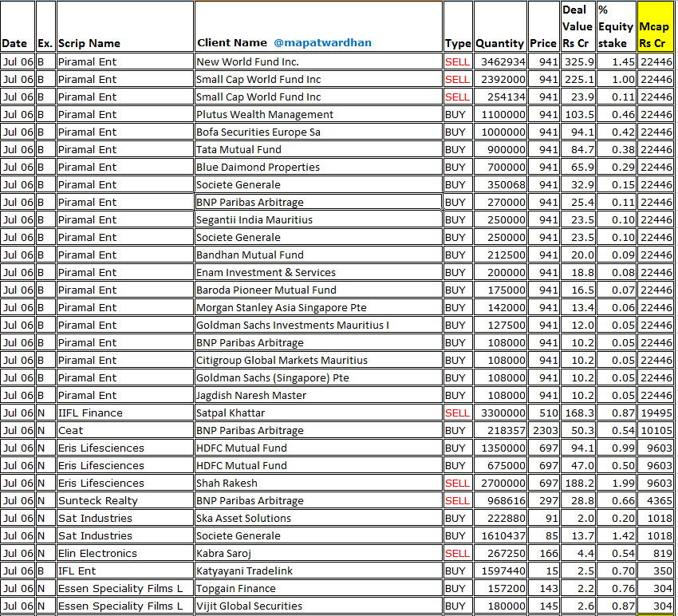Click the Topgain Finance cell
This screenshot has width=678, height=616.
tap(319, 588)
